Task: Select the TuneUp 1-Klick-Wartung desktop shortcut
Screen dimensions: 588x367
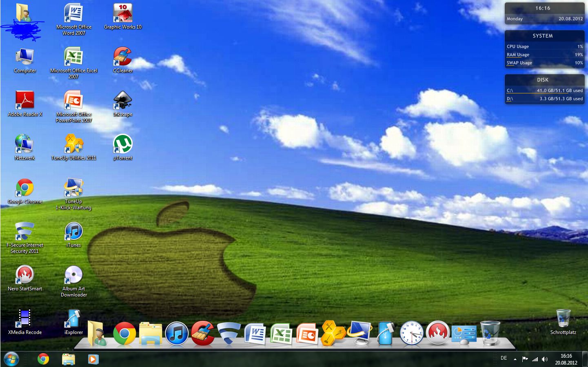Action: click(x=74, y=194)
